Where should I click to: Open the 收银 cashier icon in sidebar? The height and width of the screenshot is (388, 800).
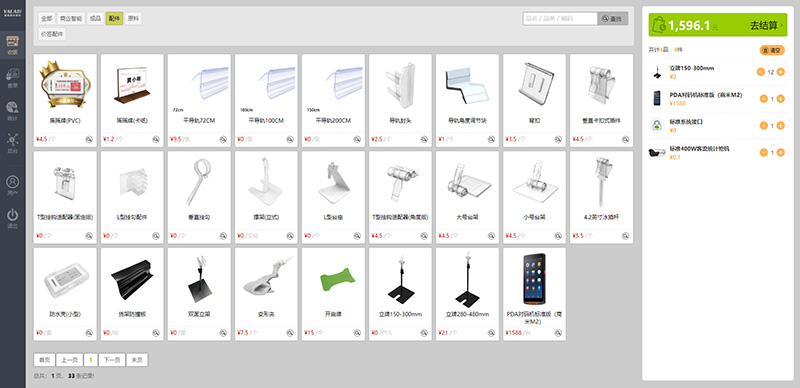12,45
